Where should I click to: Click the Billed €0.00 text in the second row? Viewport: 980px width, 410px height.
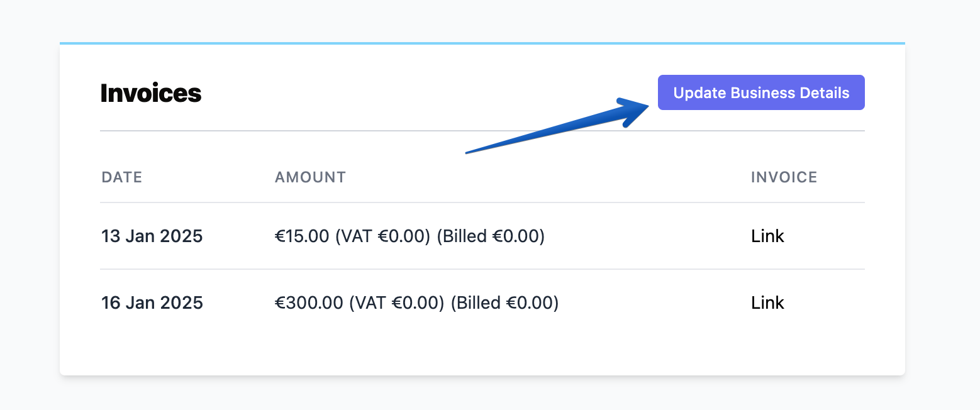pos(504,302)
